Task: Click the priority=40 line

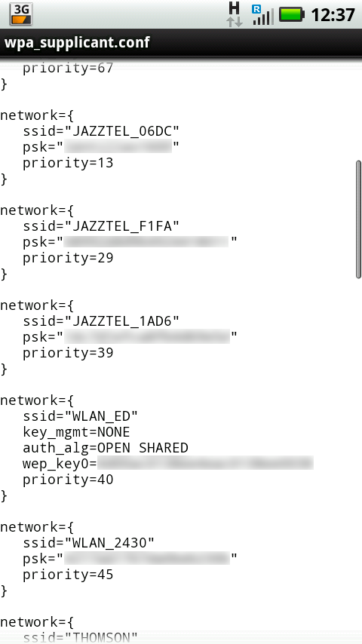Action: pyautogui.click(x=68, y=480)
